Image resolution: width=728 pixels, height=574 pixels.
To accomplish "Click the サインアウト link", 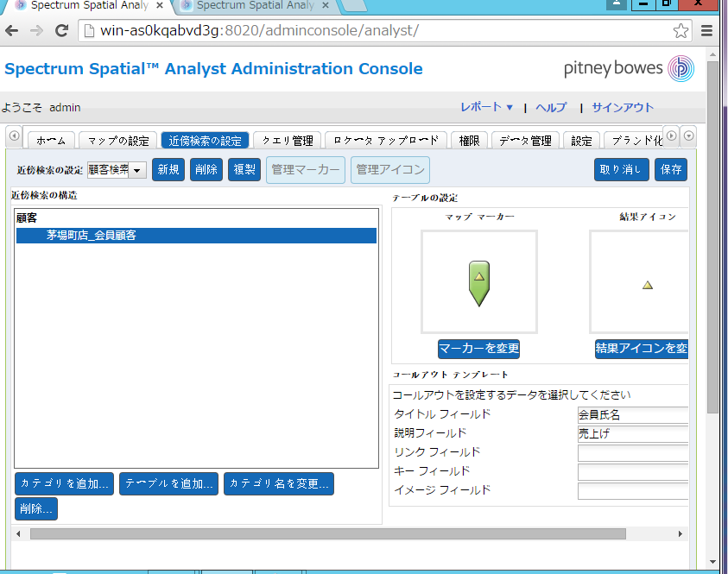I will pyautogui.click(x=623, y=107).
